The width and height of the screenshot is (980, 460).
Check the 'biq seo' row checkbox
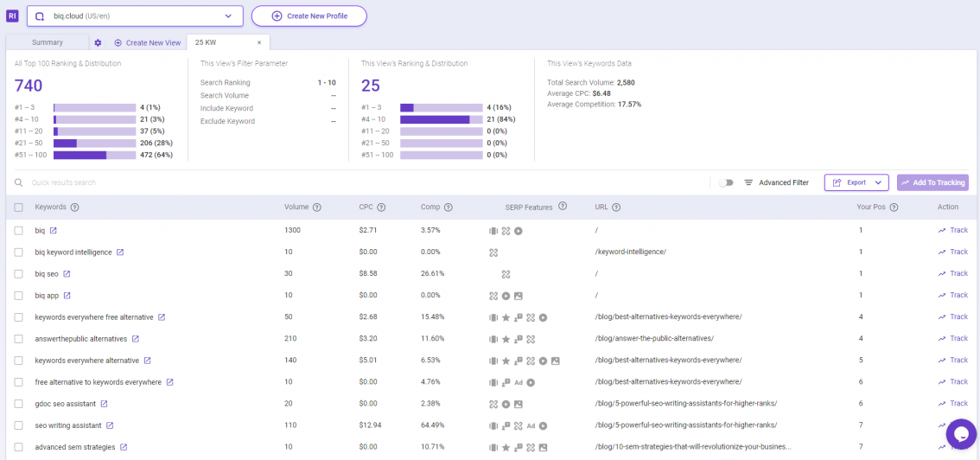tap(19, 274)
